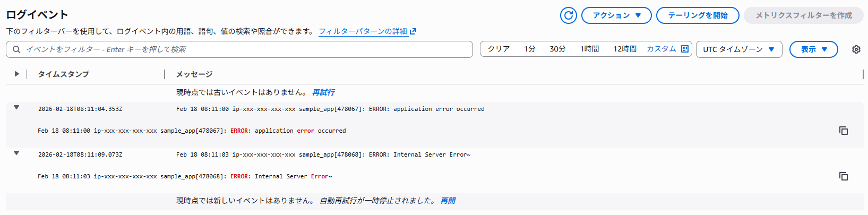Click the external link icon beside フィルターパターンの詳細
Screen dimensions: 868x215
tap(413, 31)
